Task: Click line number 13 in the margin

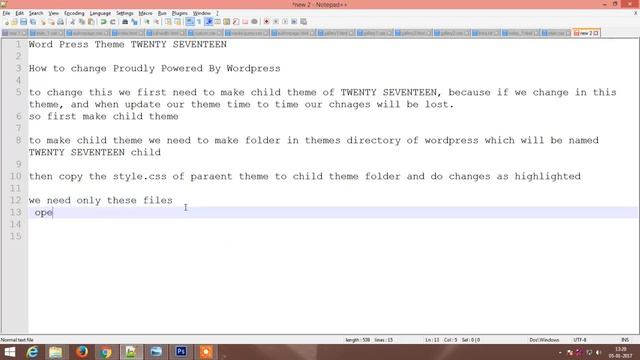Action: pos(15,212)
